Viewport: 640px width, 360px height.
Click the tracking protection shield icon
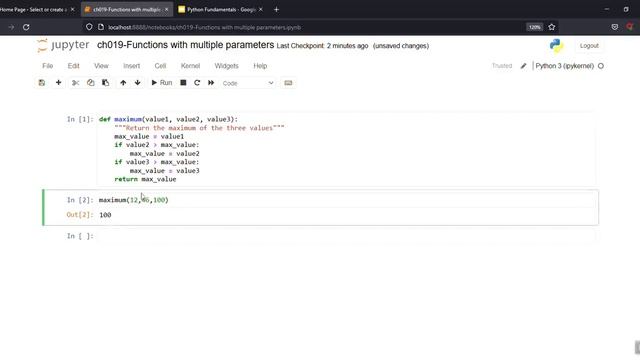89,27
